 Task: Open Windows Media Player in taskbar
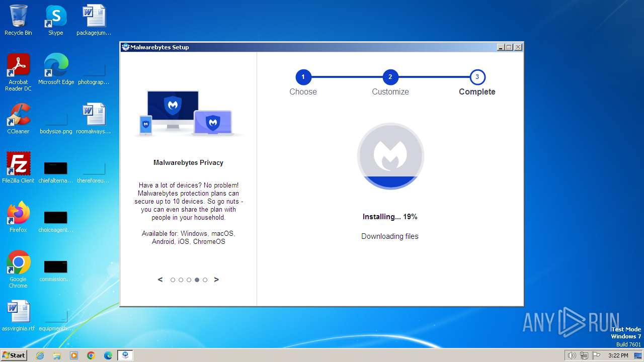click(74, 355)
